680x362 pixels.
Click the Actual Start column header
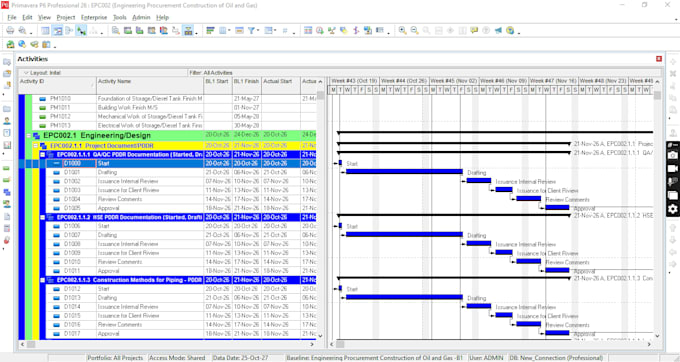(x=281, y=85)
